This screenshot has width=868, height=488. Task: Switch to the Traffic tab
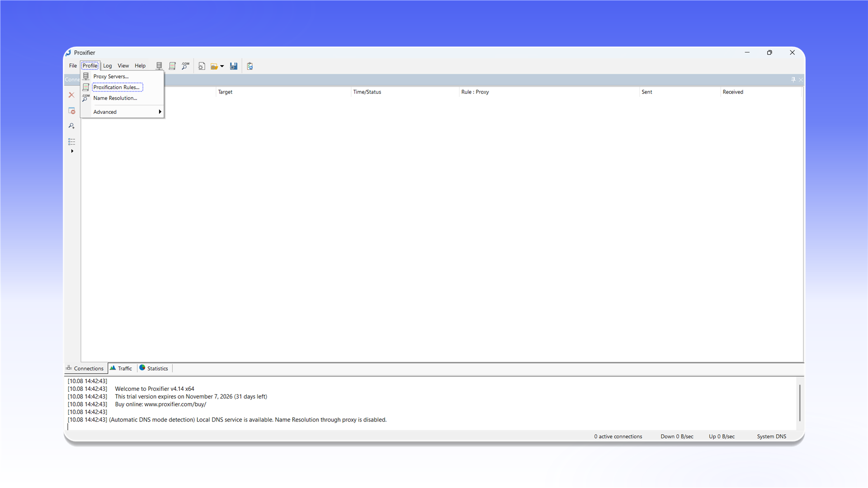tap(121, 368)
